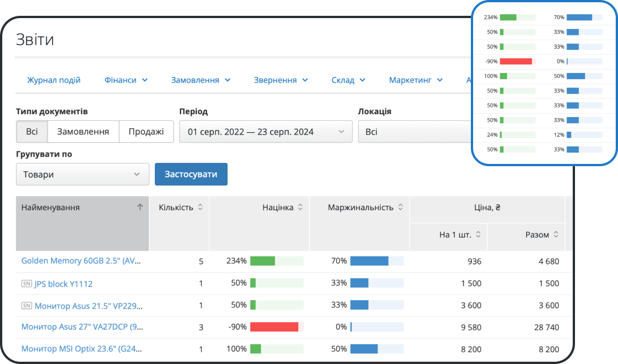Open Golden Memory 60GB 2.5" product link

(x=81, y=261)
